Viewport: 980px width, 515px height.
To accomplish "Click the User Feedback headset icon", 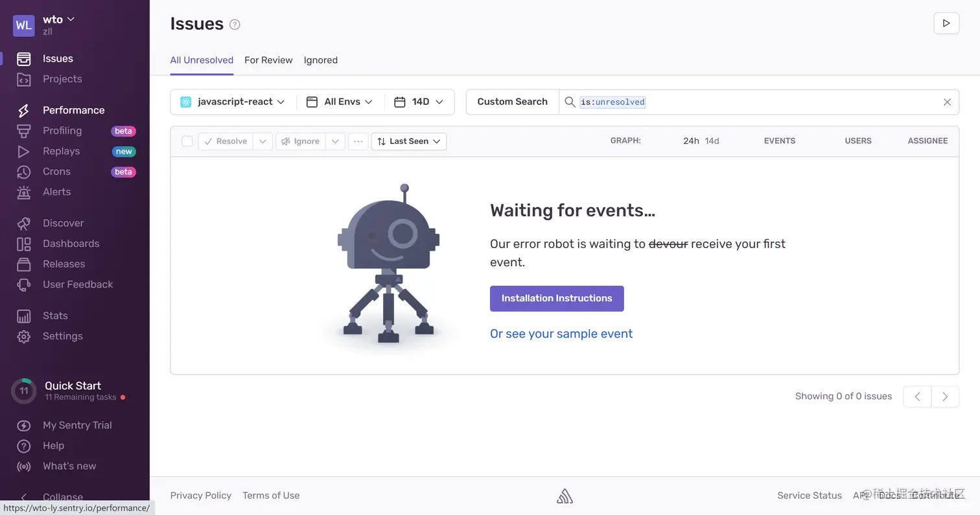I will pos(23,284).
